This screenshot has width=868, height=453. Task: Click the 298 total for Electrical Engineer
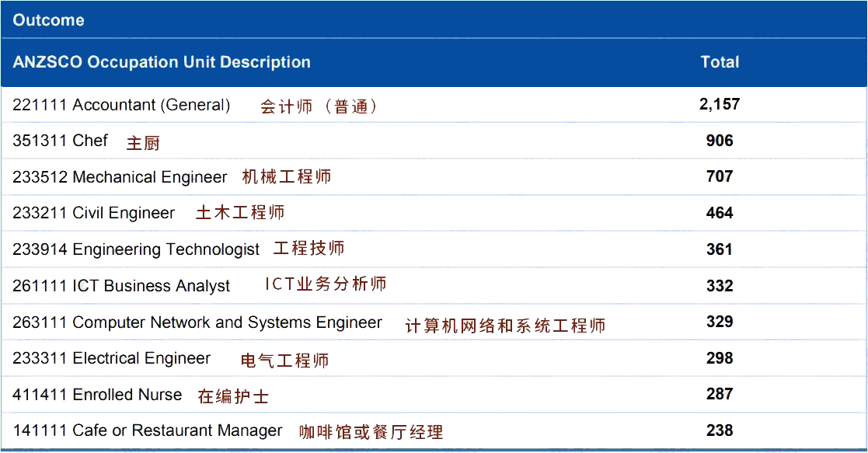pos(720,358)
